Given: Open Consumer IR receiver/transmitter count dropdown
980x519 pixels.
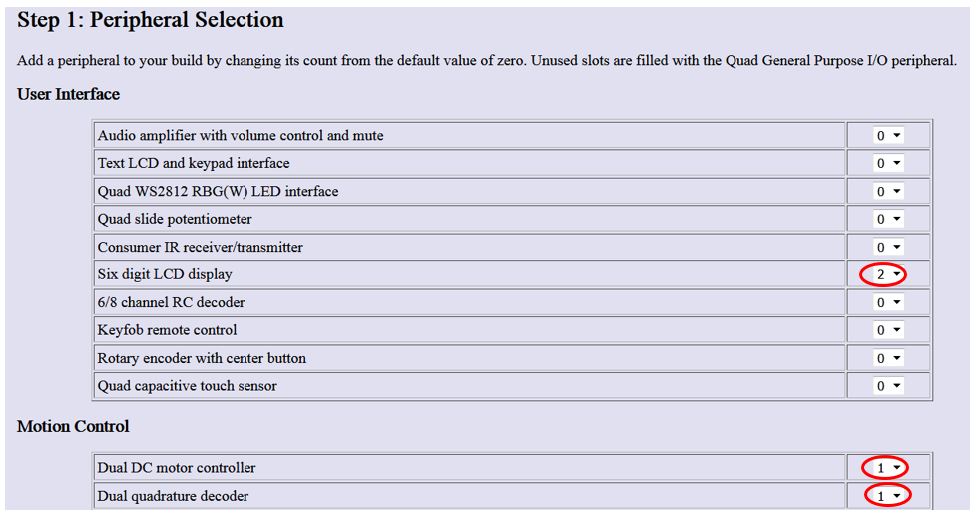Looking at the screenshot, I should point(888,247).
